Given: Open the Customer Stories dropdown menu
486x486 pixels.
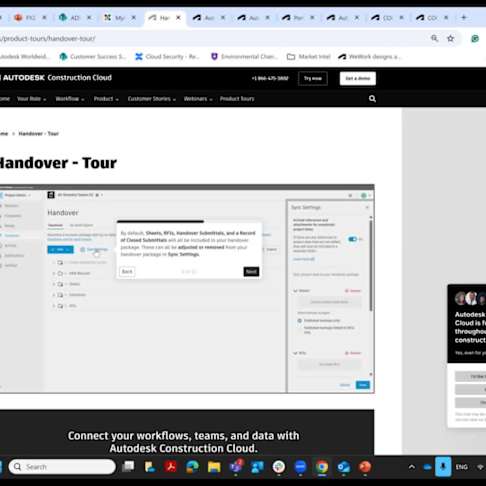Looking at the screenshot, I should click(152, 99).
